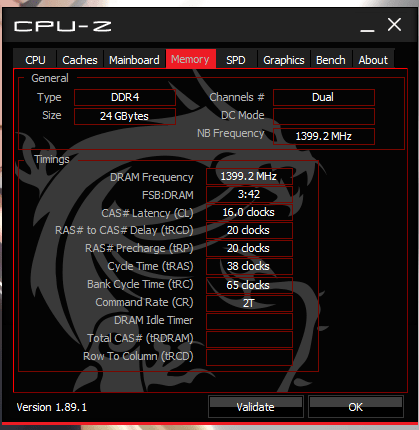This screenshot has height=430, width=419.
Task: Switch to the Graphics tab
Action: coord(284,60)
